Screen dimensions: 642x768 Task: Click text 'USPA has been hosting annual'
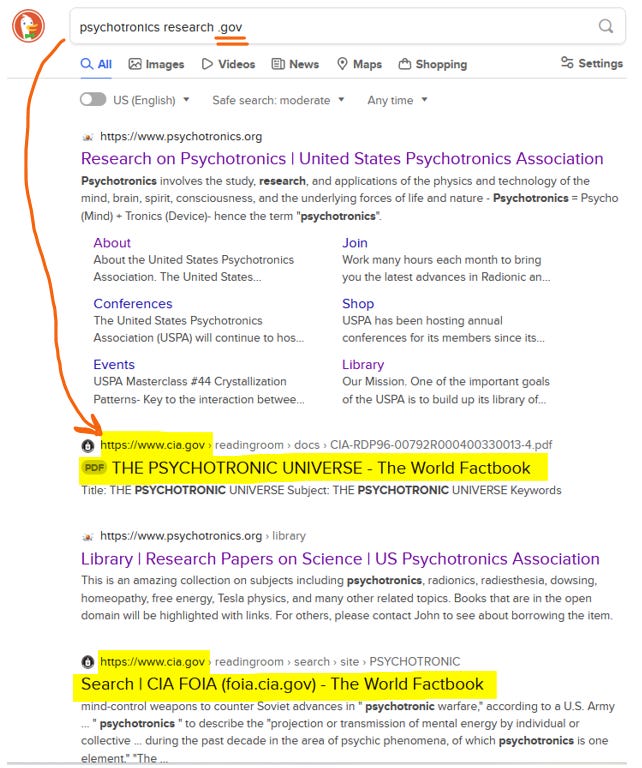click(x=422, y=321)
